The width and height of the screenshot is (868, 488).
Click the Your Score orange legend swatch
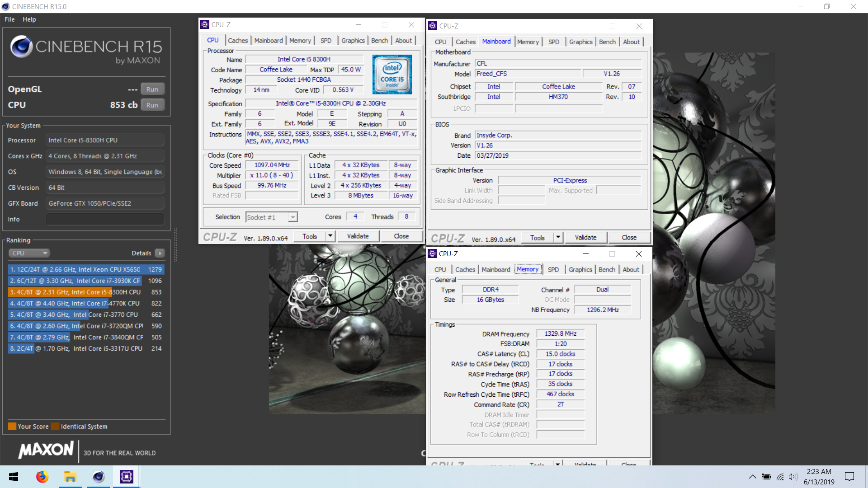coord(12,426)
